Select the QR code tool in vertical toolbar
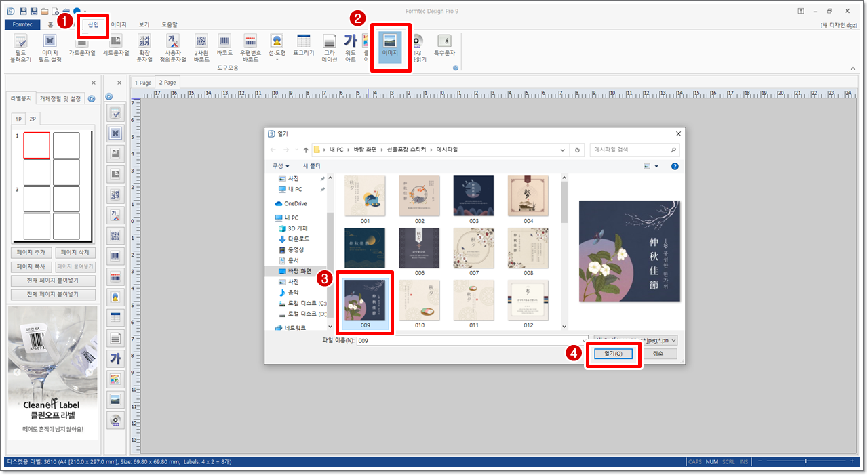This screenshot has height=475, width=868. pos(115,236)
